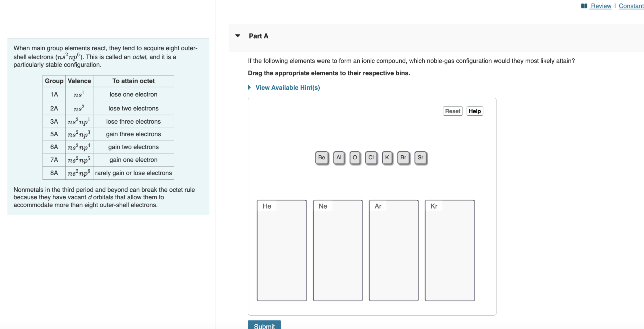Click the '2A' group cell
644x329 pixels.
pos(54,109)
